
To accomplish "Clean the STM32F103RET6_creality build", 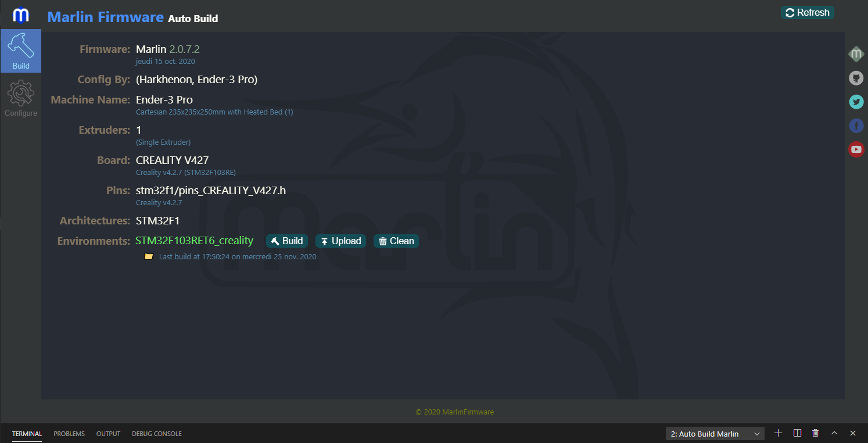I will point(396,241).
